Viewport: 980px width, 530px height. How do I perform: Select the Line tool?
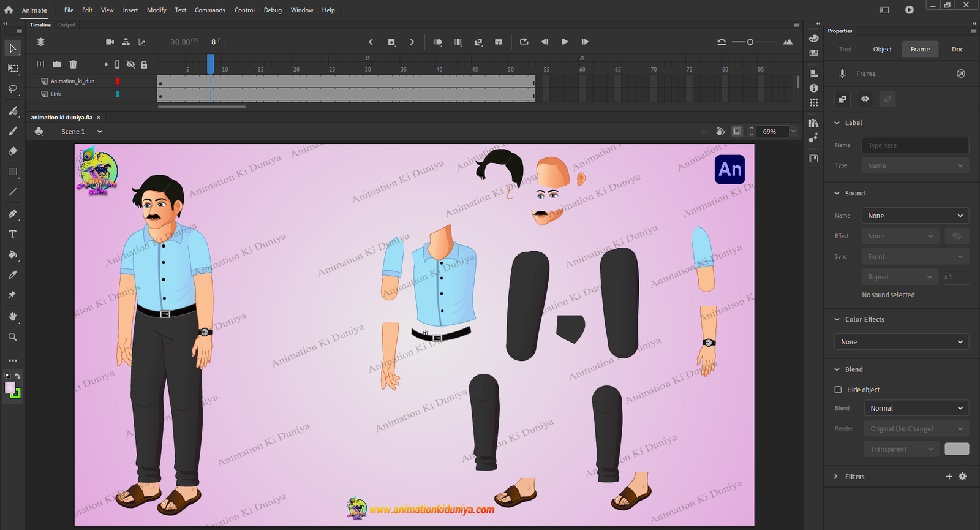tap(12, 192)
